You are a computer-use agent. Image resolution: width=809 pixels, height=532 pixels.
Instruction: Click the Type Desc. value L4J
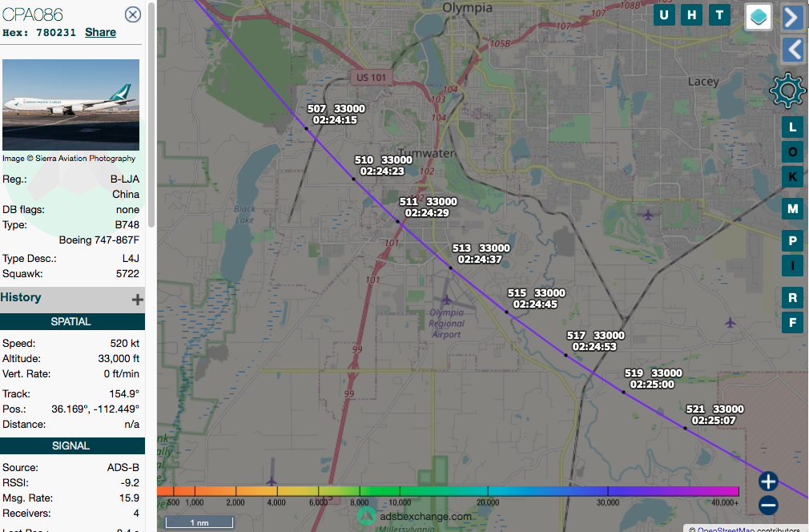click(131, 259)
